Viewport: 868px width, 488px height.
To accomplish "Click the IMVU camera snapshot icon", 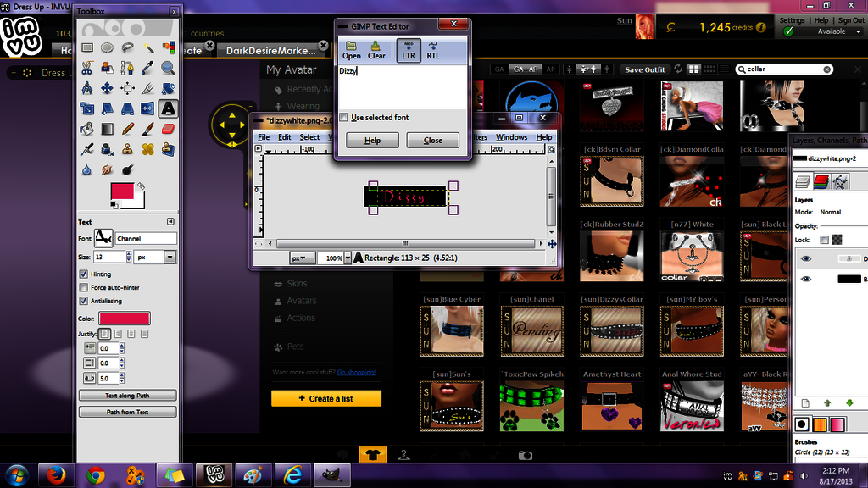I will pyautogui.click(x=526, y=455).
